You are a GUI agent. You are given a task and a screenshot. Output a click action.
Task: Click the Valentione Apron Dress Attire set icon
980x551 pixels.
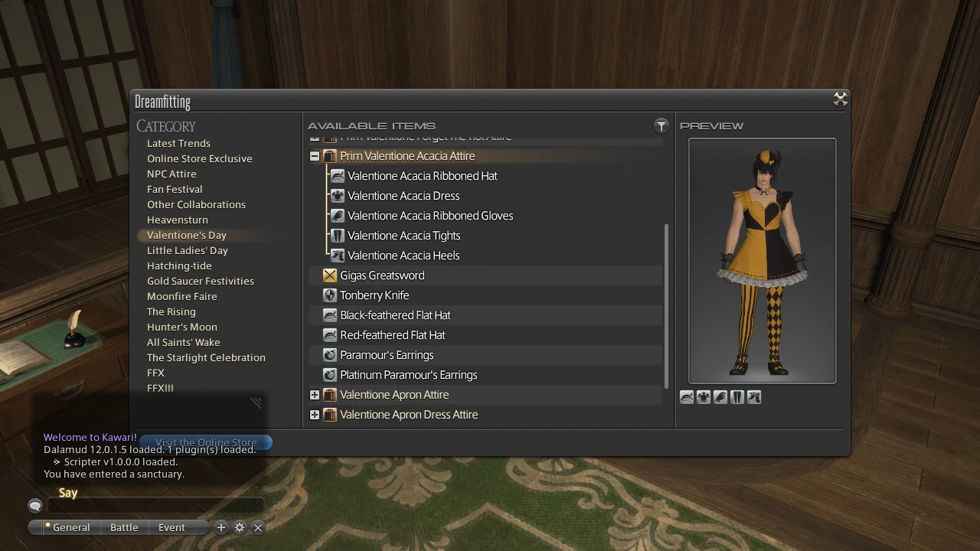pyautogui.click(x=330, y=415)
